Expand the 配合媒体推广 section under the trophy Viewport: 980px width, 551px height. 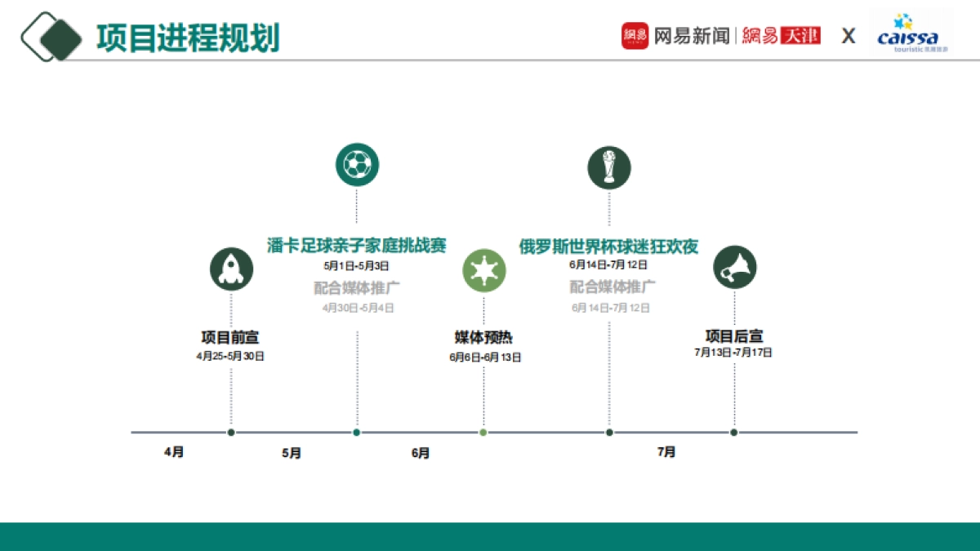point(609,286)
